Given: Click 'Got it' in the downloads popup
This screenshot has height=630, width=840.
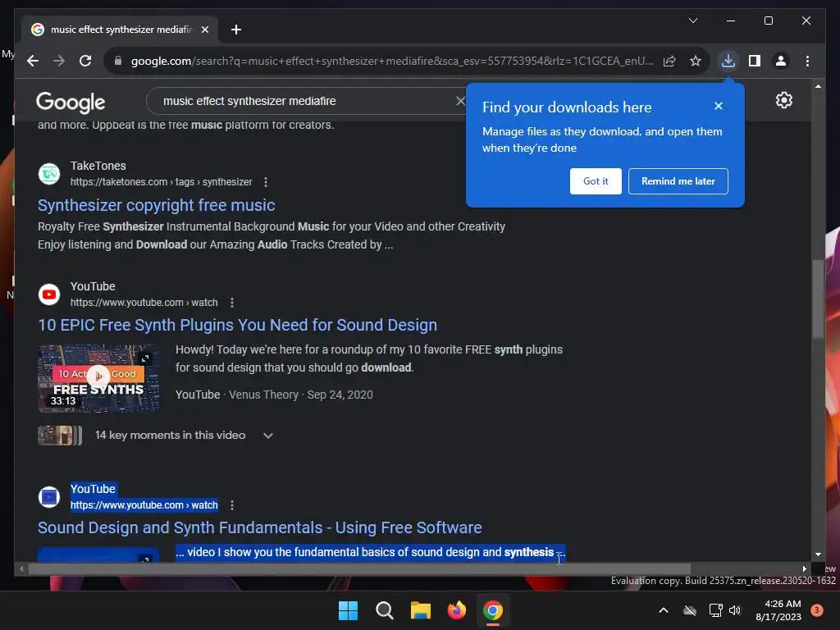Looking at the screenshot, I should (596, 181).
